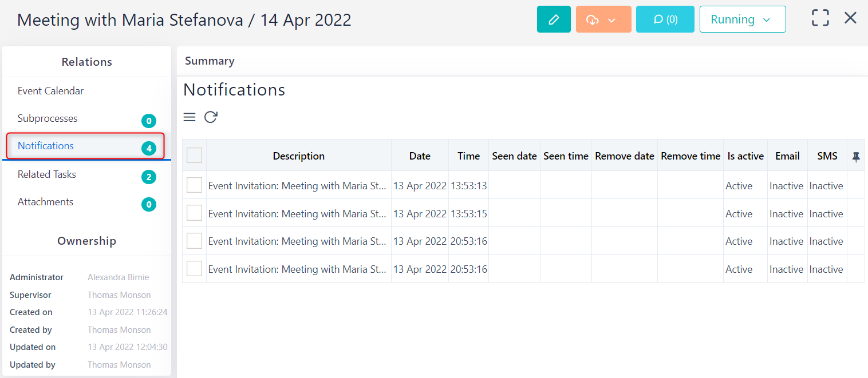Select supervisor Thomas Monson in Ownership
The height and width of the screenshot is (378, 868).
[x=119, y=295]
